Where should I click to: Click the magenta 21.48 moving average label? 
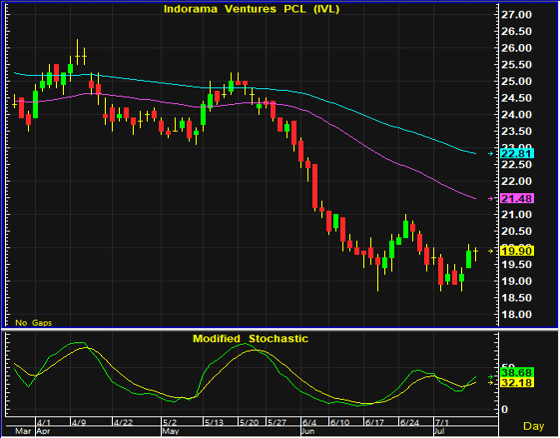(x=517, y=198)
